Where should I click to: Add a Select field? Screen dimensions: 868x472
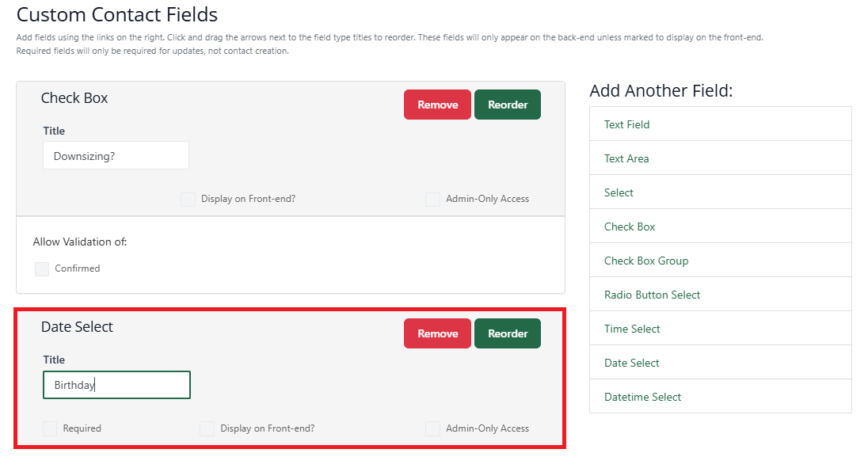click(x=720, y=192)
